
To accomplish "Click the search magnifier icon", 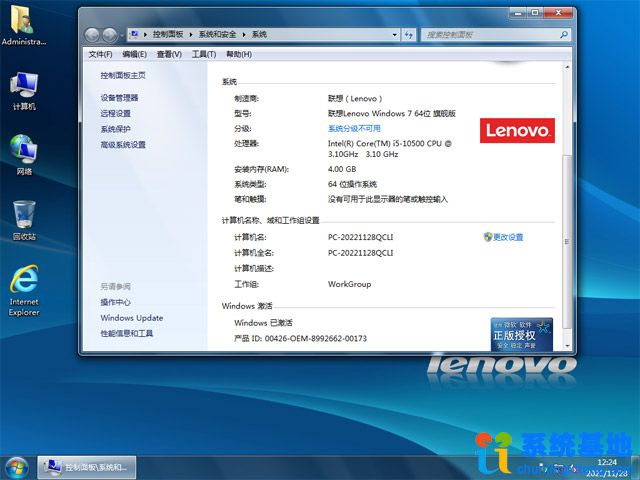I will coord(564,35).
